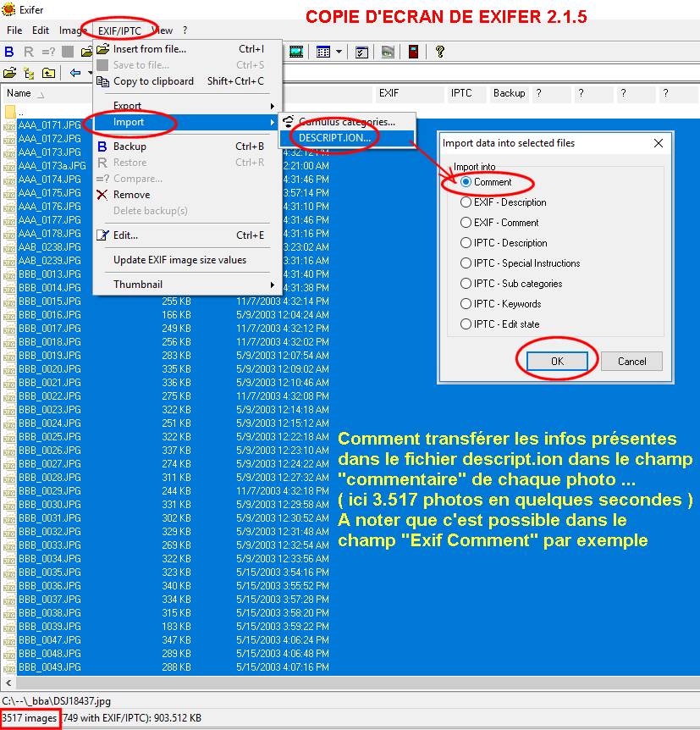700x730 pixels.
Task: Select file AAA_0173a.JPG in the list
Action: 52,166
